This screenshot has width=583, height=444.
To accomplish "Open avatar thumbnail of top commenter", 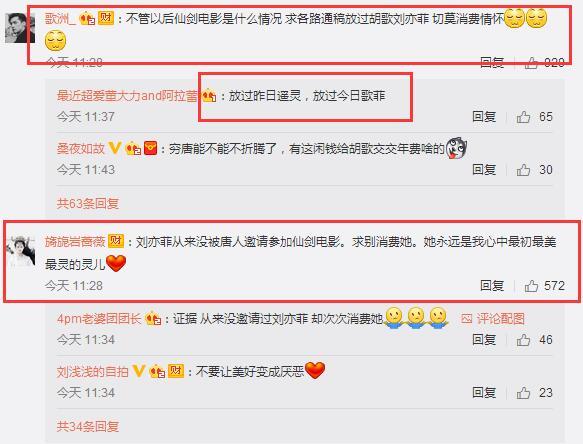I will 20,28.
